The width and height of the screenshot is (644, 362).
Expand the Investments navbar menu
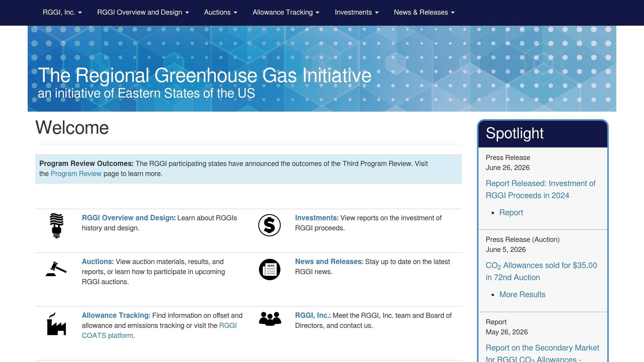point(357,13)
